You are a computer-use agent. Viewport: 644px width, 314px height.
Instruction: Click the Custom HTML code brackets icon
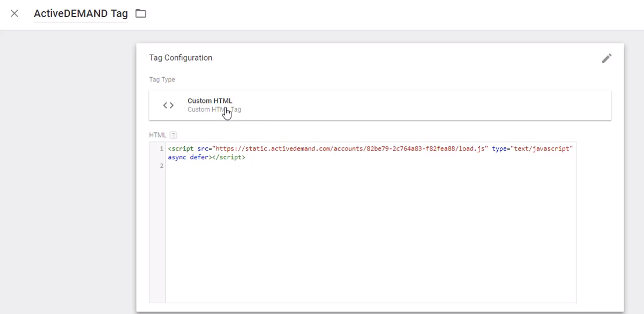pyautogui.click(x=168, y=106)
